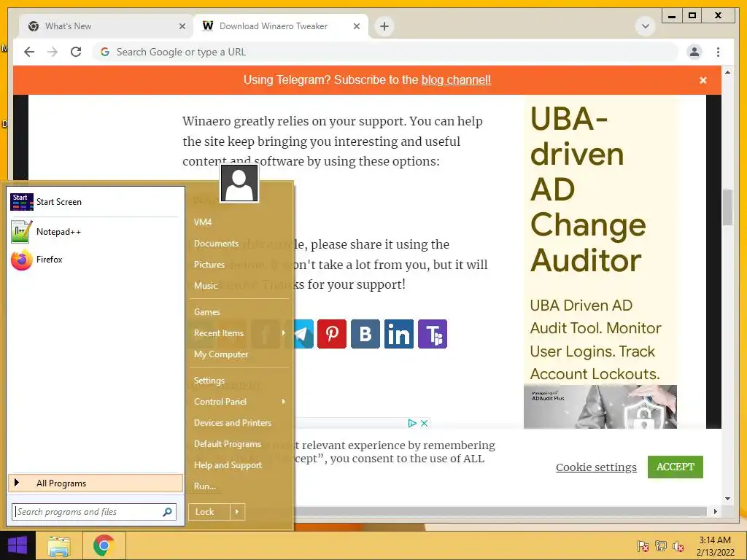Switch to What's New tab
The image size is (747, 560).
[107, 26]
